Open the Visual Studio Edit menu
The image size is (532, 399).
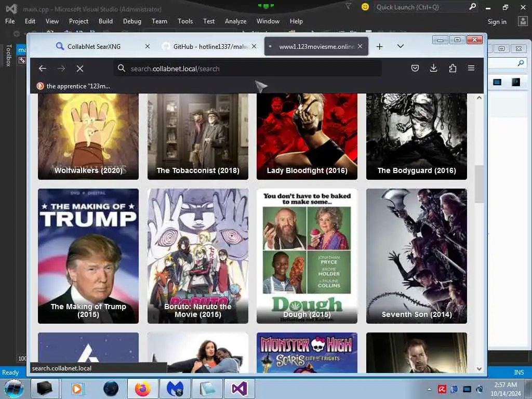(30, 21)
